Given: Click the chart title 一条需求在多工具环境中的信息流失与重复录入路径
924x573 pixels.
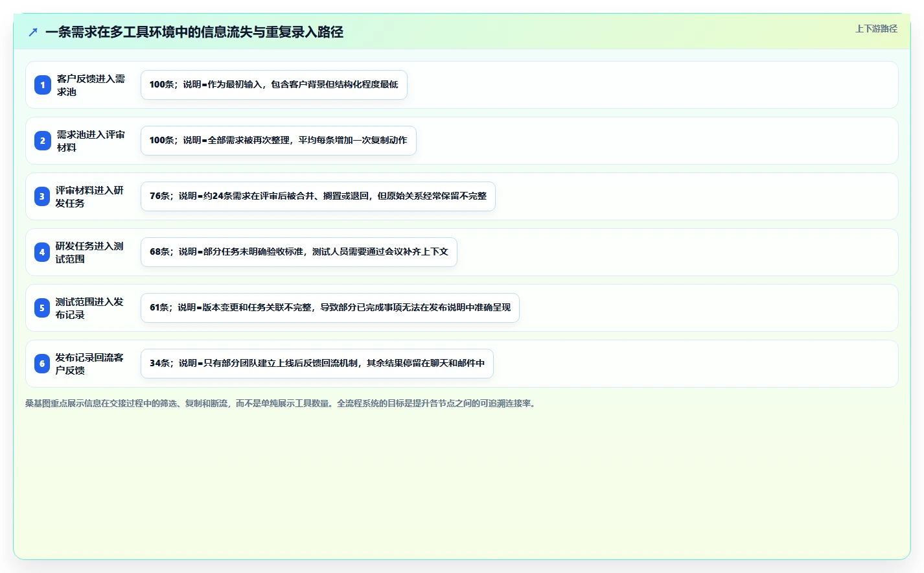Looking at the screenshot, I should click(194, 32).
